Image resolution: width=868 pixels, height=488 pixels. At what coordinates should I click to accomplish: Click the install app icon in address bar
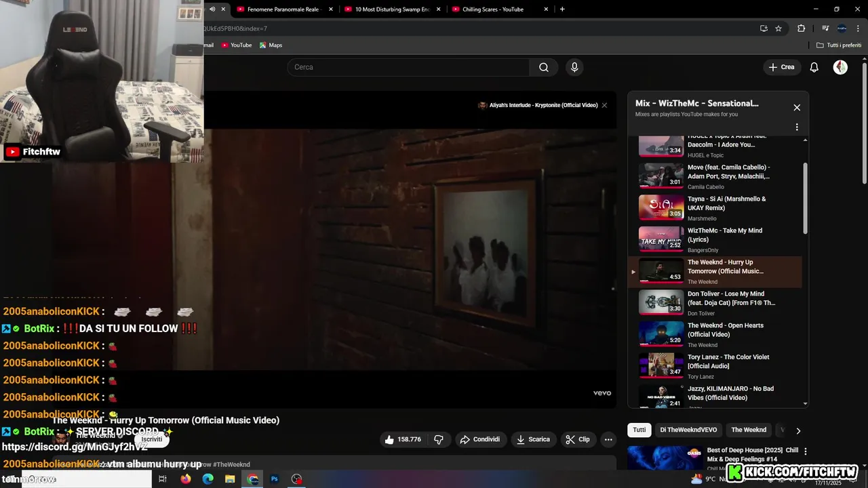tap(764, 28)
